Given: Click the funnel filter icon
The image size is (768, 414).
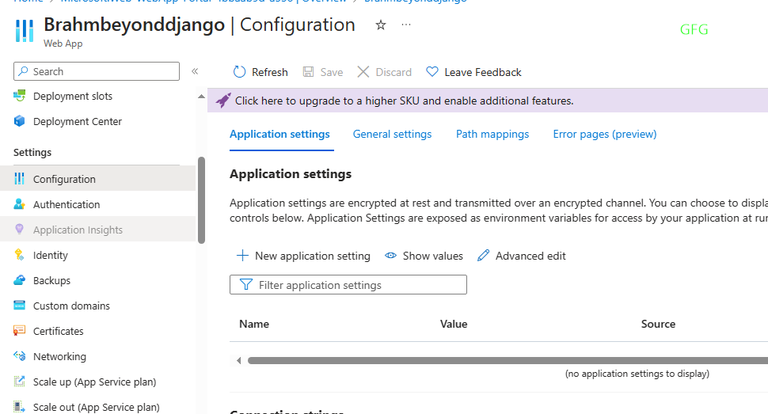Looking at the screenshot, I should [246, 285].
